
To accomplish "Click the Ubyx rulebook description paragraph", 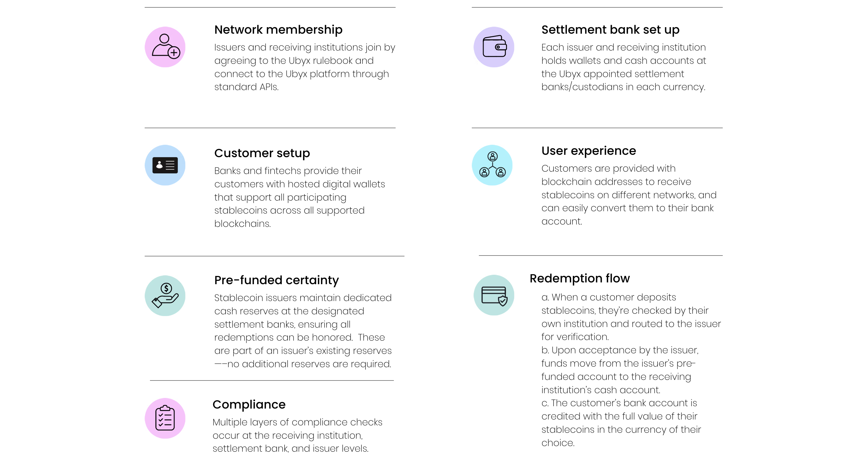I will (305, 67).
